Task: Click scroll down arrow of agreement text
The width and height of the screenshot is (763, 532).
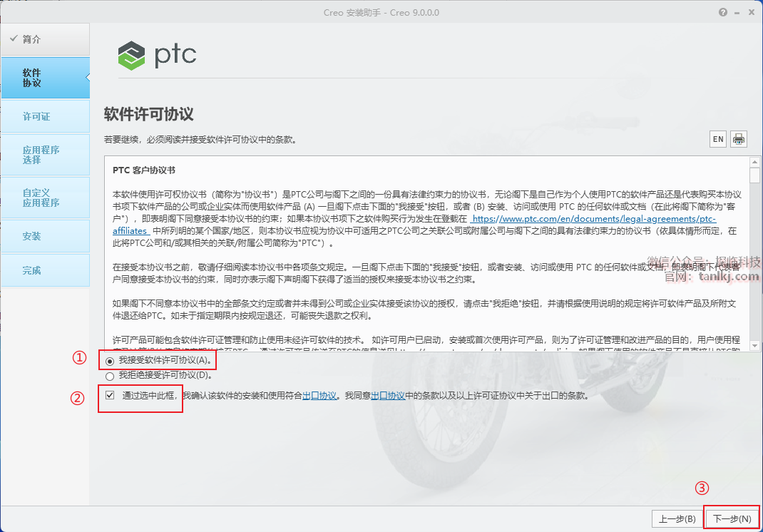Action: point(754,346)
